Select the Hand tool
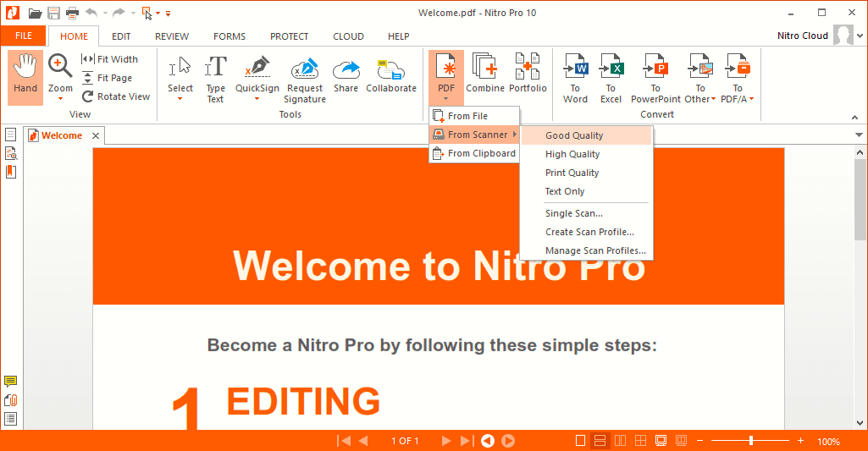This screenshot has height=451, width=868. pos(25,77)
